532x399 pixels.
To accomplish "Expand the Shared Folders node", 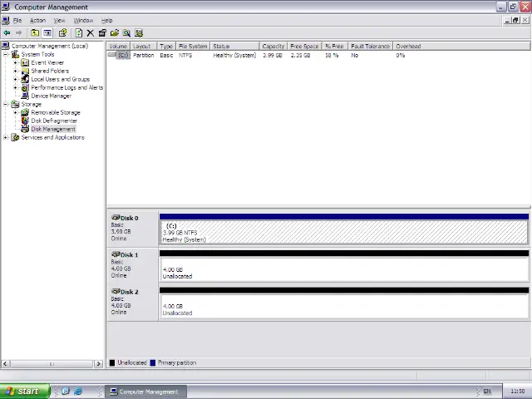I will (x=15, y=71).
